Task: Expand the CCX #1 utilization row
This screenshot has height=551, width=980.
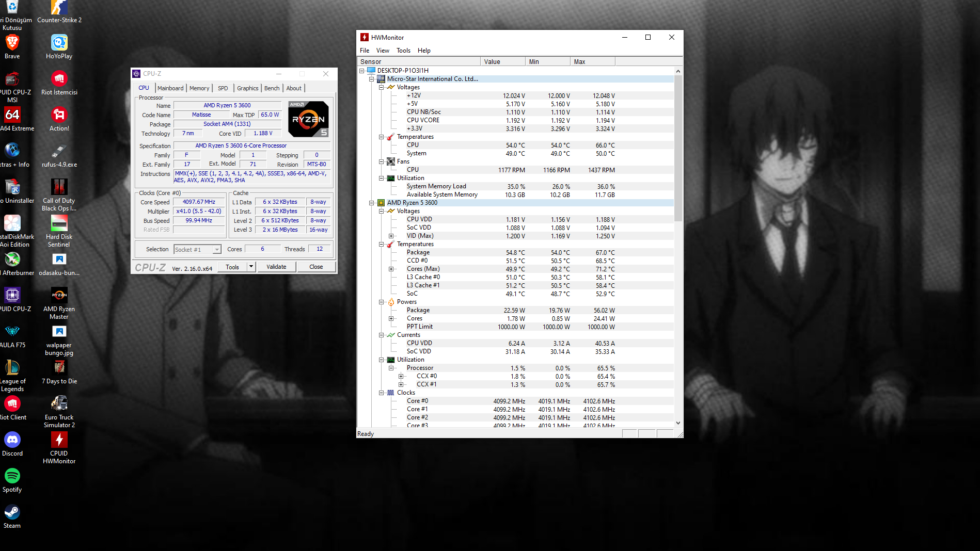Action: (401, 384)
